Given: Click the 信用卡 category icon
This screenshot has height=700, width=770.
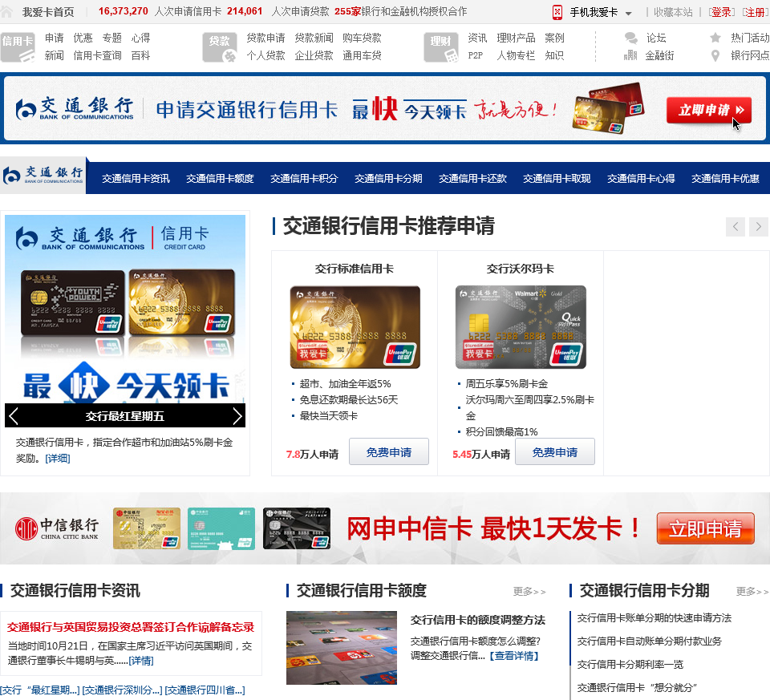Looking at the screenshot, I should tap(18, 47).
